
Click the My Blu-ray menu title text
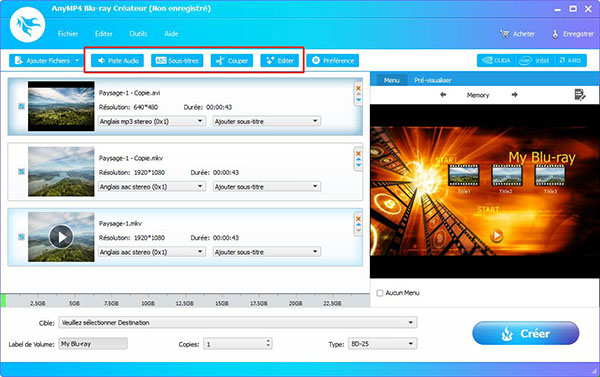tap(542, 158)
